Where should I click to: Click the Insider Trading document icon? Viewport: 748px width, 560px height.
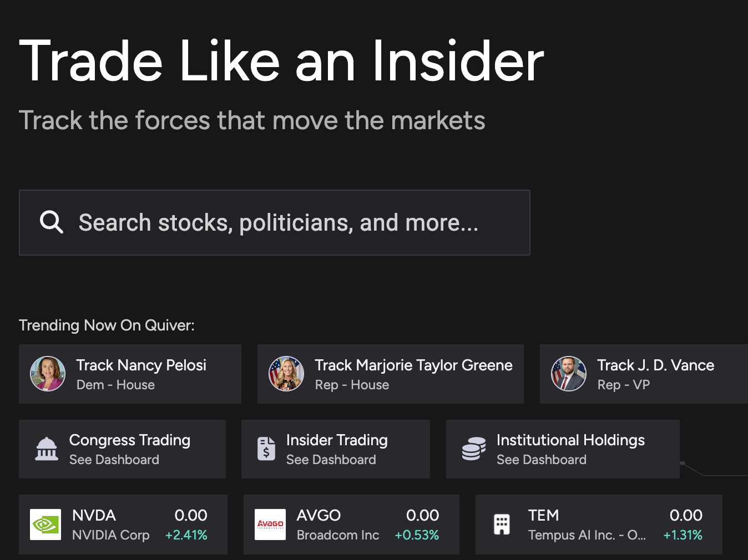[266, 449]
